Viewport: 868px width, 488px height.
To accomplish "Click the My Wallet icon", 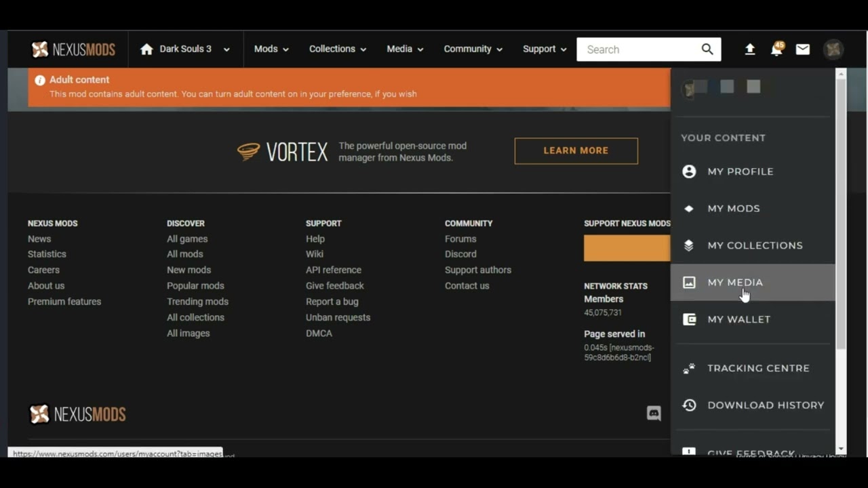I will click(689, 319).
